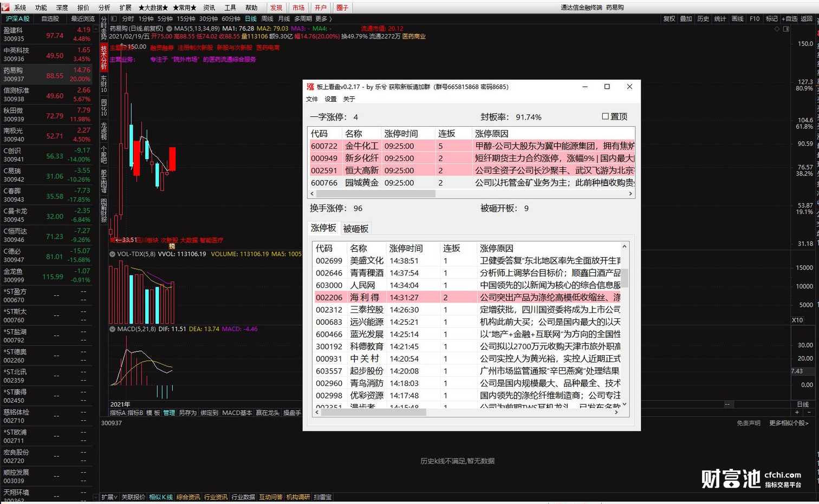
Task: Open the 功能 menu
Action: pos(41,8)
